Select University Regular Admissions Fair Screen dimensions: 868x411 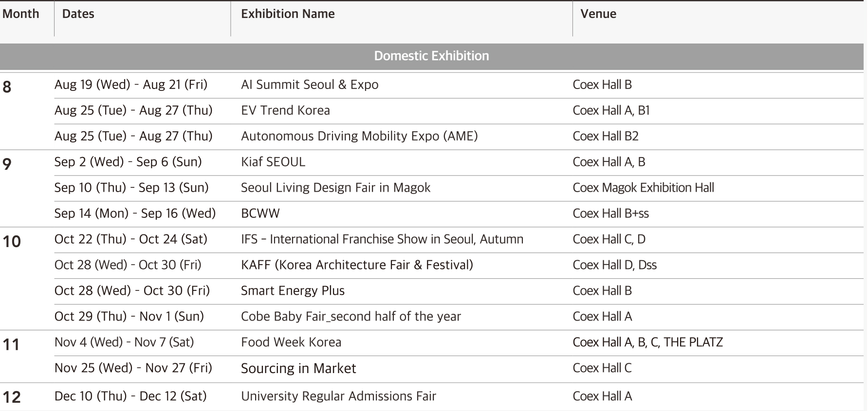point(338,396)
